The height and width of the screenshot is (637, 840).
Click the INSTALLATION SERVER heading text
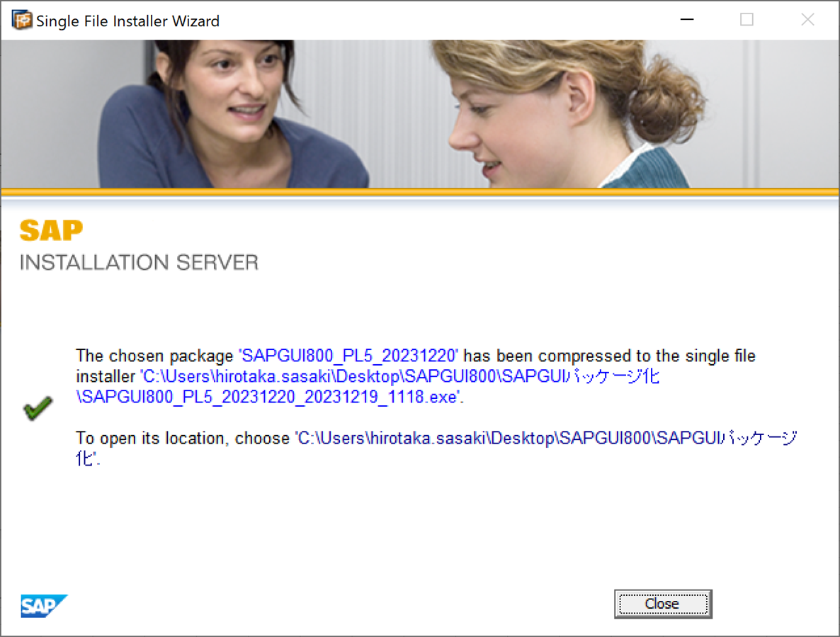point(140,262)
